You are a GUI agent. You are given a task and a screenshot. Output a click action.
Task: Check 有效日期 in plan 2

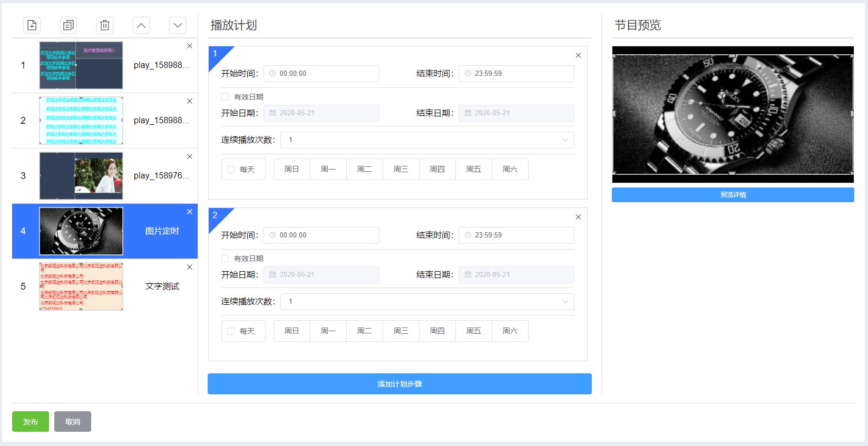225,259
